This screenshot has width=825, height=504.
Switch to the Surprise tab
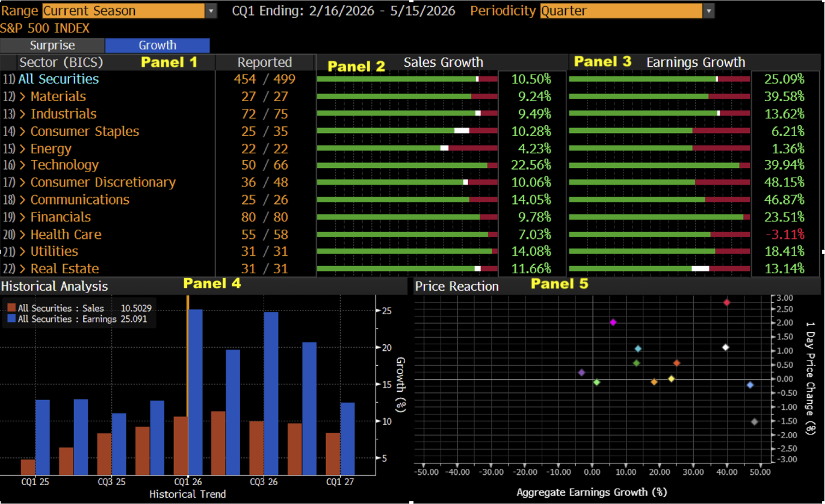52,45
